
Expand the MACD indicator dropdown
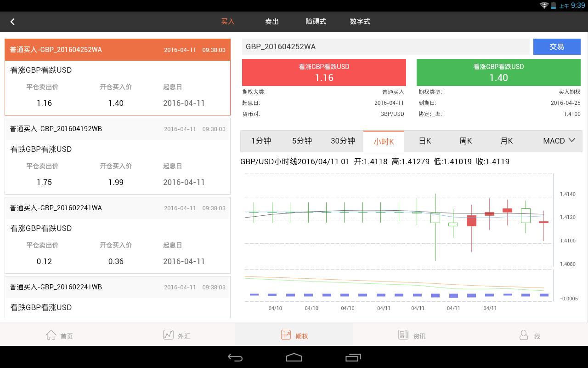pyautogui.click(x=559, y=141)
